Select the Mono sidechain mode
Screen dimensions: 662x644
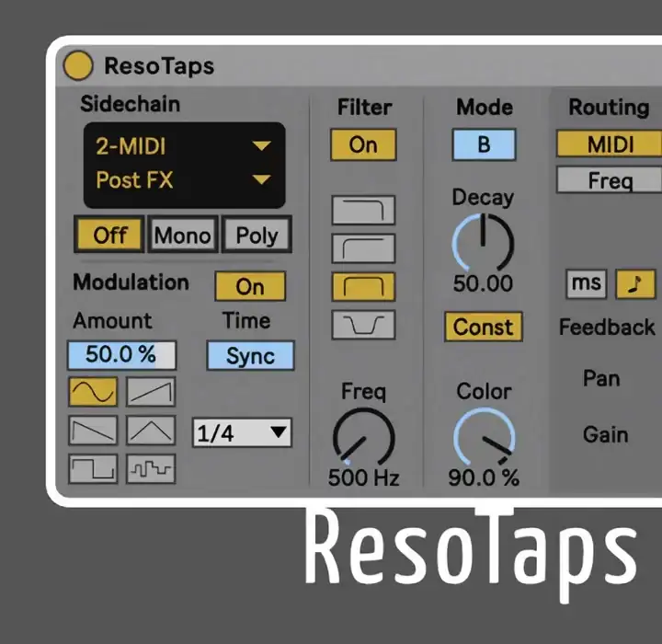(x=182, y=235)
